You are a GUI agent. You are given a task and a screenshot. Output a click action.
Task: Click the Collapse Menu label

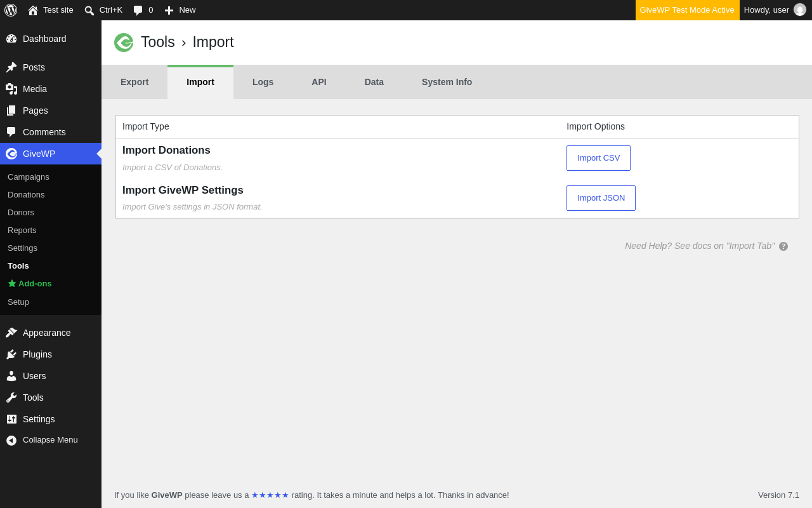(x=50, y=440)
